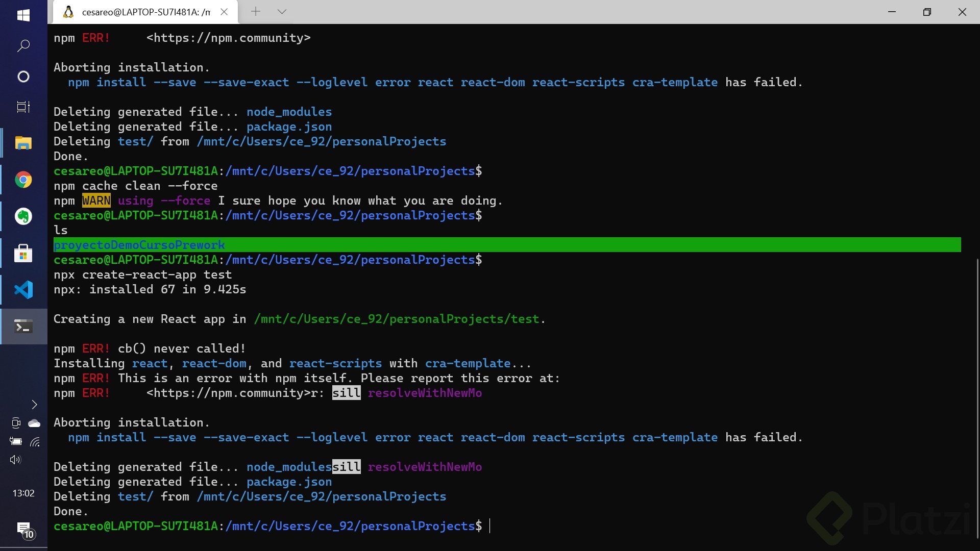The height and width of the screenshot is (551, 980).
Task: Click the 'npm cache clean --force' command
Action: [136, 186]
